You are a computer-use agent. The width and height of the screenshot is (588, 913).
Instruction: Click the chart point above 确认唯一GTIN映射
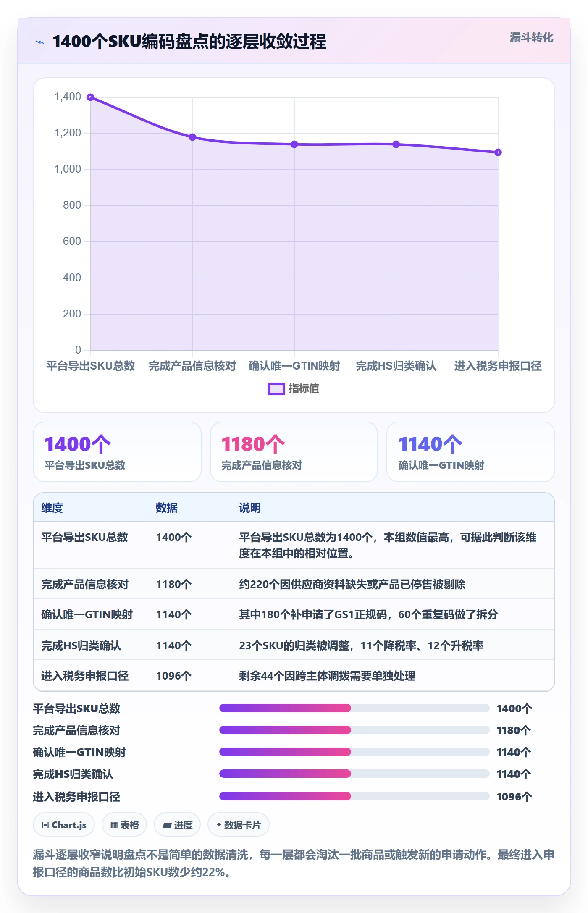coord(294,144)
